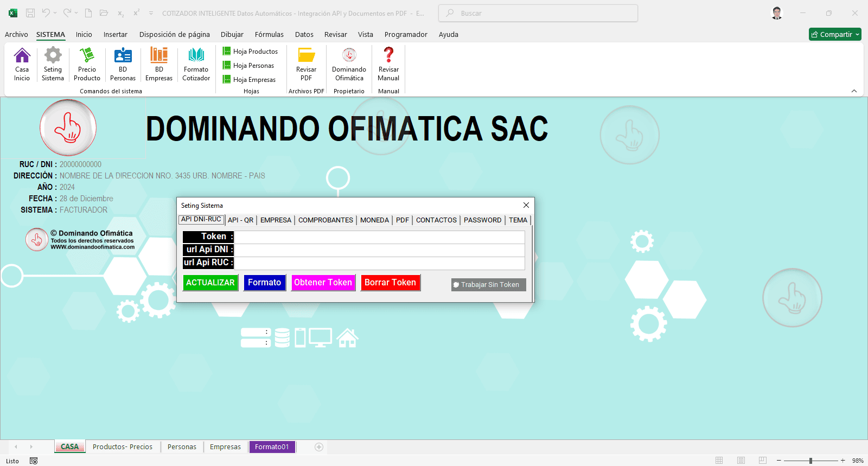Switch to Normal view in status bar
Image resolution: width=868 pixels, height=466 pixels.
point(719,461)
